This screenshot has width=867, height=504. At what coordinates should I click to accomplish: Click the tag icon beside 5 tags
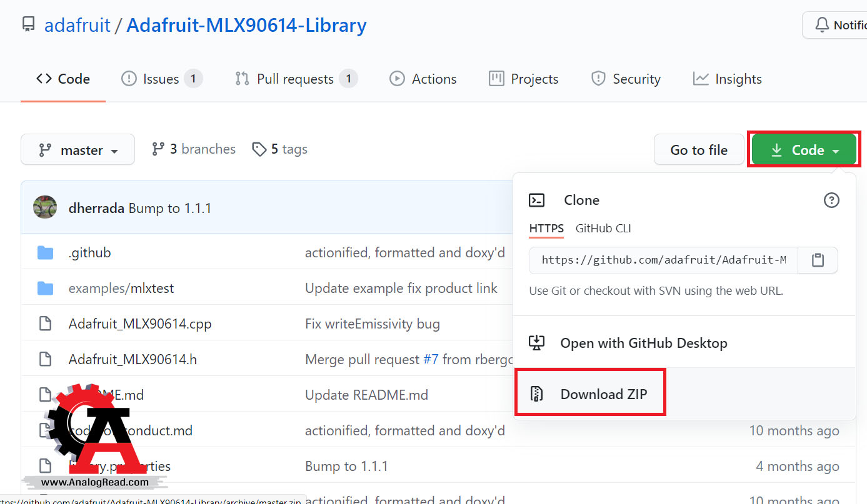(x=259, y=149)
